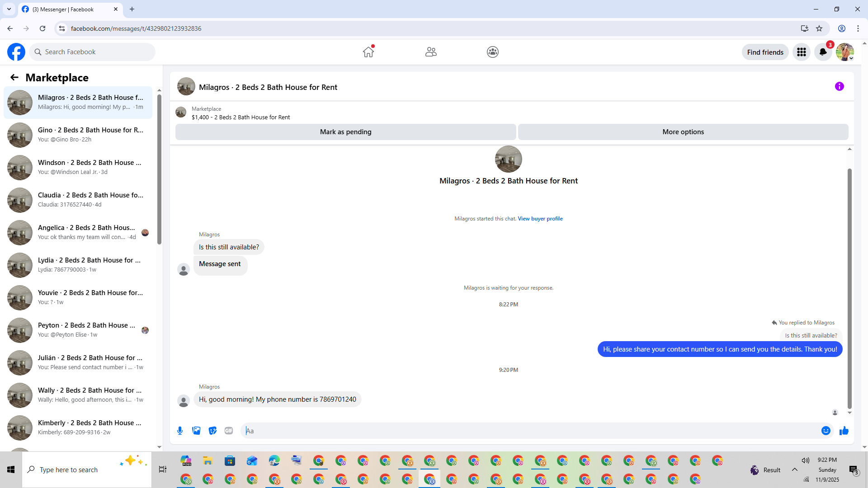Open File Explorer from taskbar
This screenshot has height=488, width=868.
point(208,461)
